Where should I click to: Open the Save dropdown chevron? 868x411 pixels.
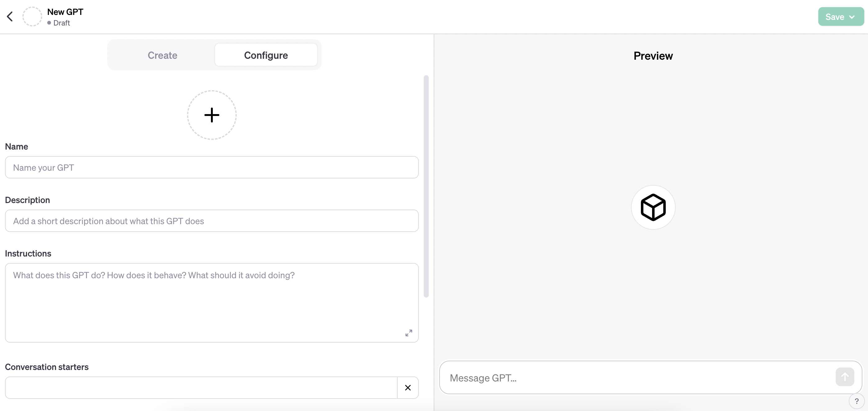(x=852, y=17)
